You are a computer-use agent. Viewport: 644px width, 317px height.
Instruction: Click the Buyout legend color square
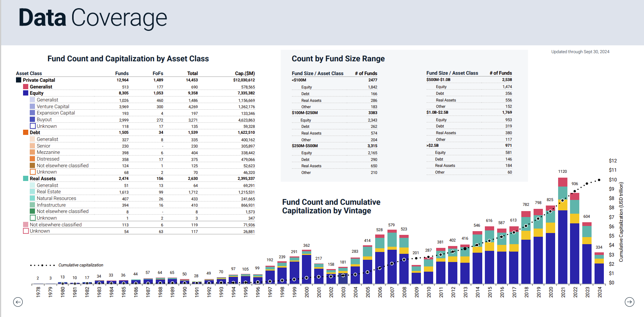33,120
